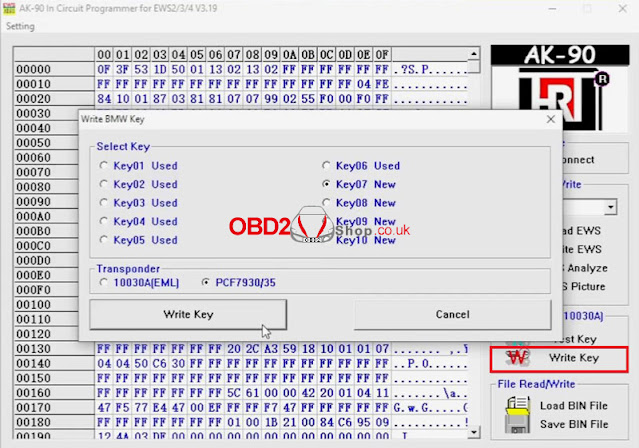Click the Analyze option in the main window

pyautogui.click(x=587, y=268)
